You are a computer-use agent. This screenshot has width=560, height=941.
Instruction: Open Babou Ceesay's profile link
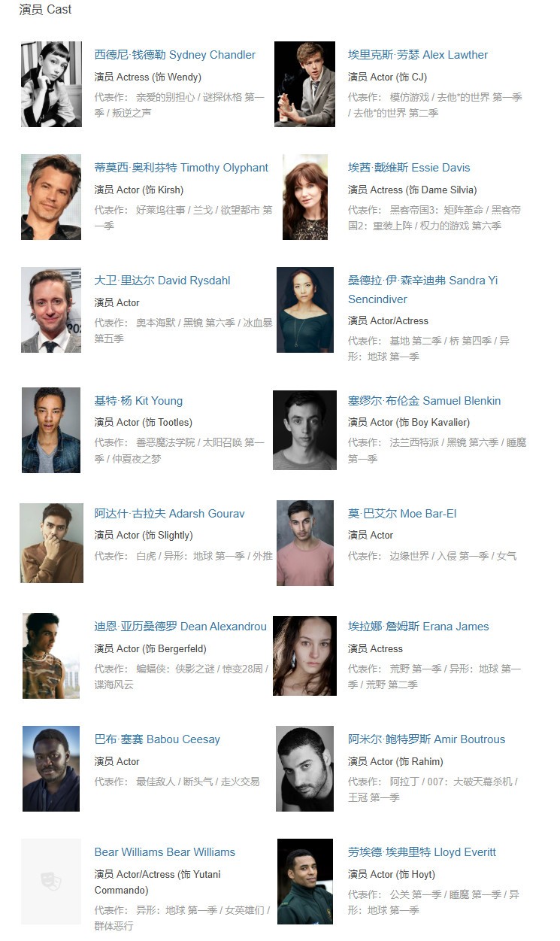(x=157, y=739)
